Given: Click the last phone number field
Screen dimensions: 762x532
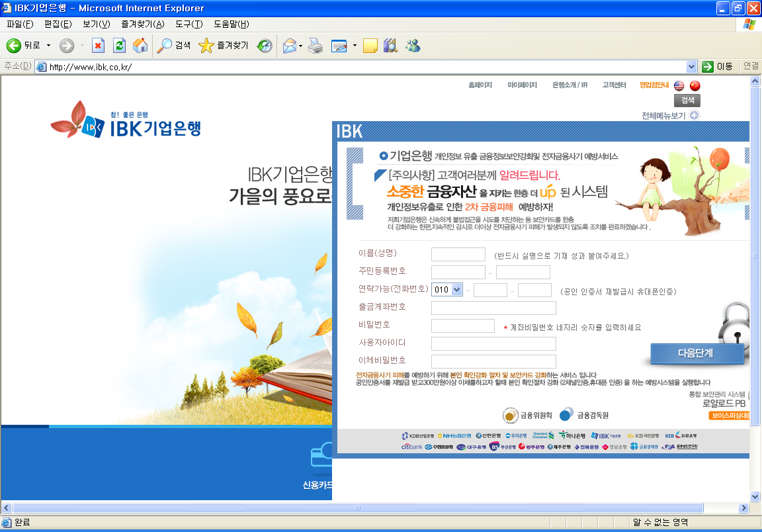Looking at the screenshot, I should pos(534,290).
